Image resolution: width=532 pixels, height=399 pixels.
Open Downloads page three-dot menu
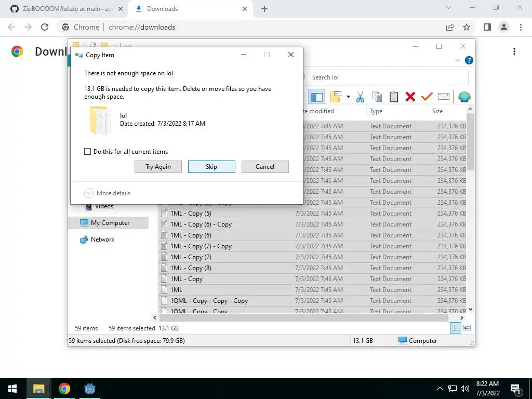coord(514,51)
